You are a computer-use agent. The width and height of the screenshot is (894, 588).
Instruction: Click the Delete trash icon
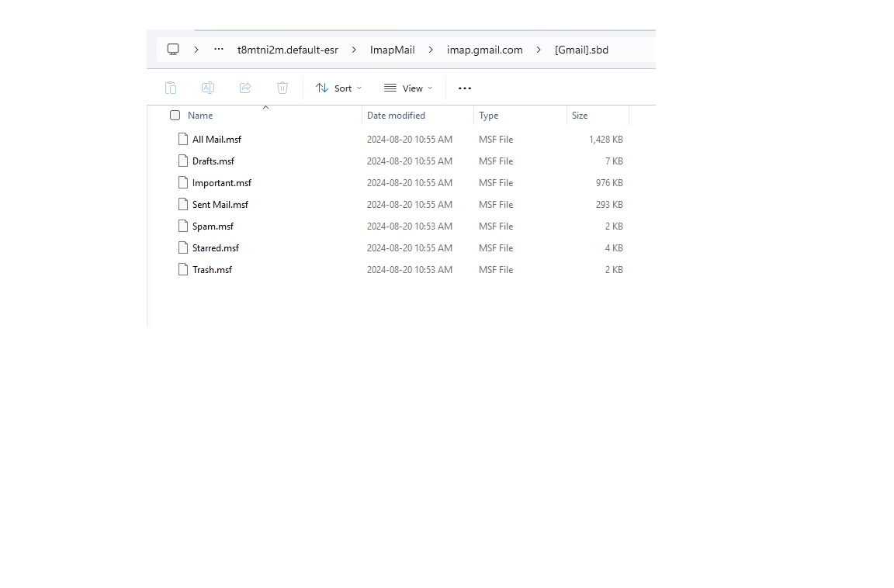282,88
